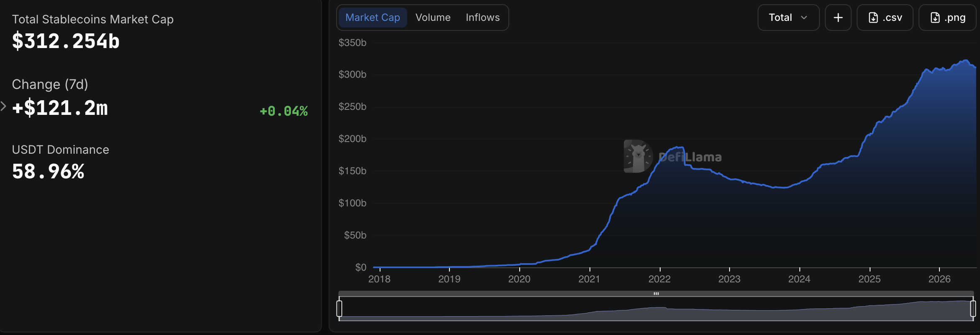Viewport: 980px width, 335px height.
Task: Click the $312.254b market cap value
Action: coord(66,41)
